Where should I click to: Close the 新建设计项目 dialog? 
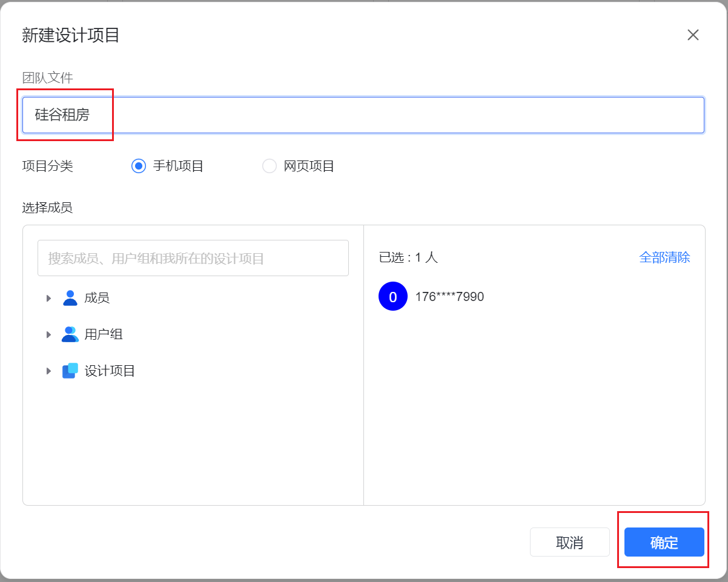(693, 35)
